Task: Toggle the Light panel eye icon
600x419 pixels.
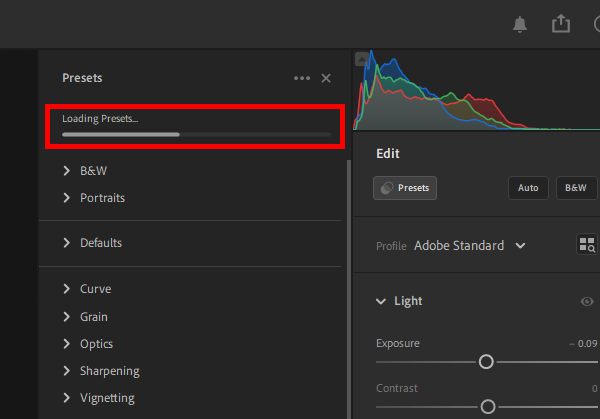Action: (587, 301)
